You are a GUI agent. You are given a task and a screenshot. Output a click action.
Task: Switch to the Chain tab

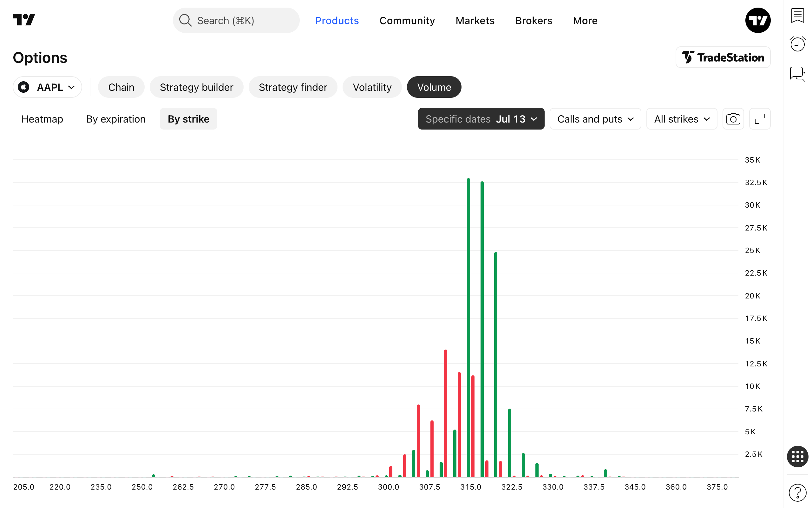point(121,87)
